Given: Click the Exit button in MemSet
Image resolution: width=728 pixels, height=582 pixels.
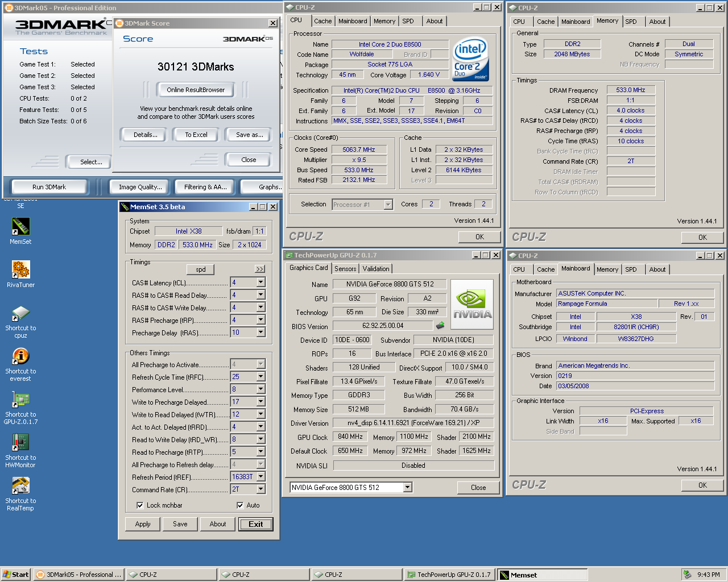Looking at the screenshot, I should click(256, 524).
